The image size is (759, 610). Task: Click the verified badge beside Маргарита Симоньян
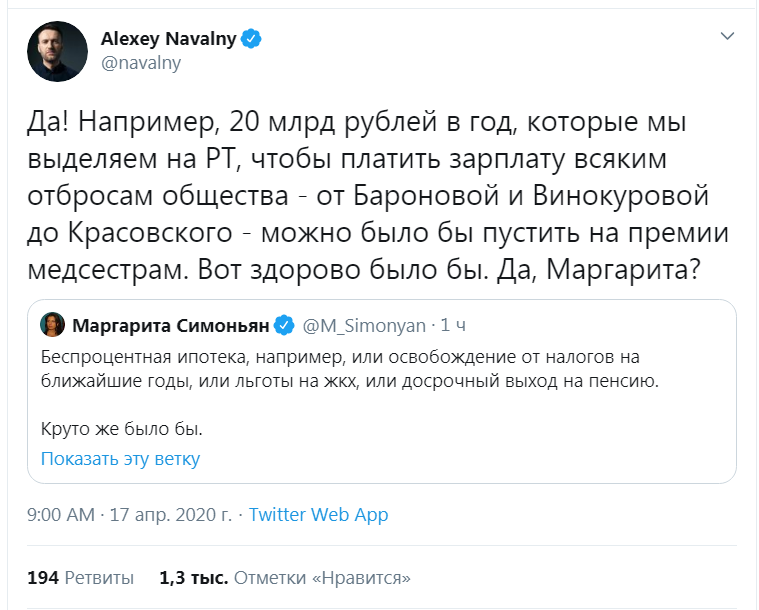click(x=283, y=325)
